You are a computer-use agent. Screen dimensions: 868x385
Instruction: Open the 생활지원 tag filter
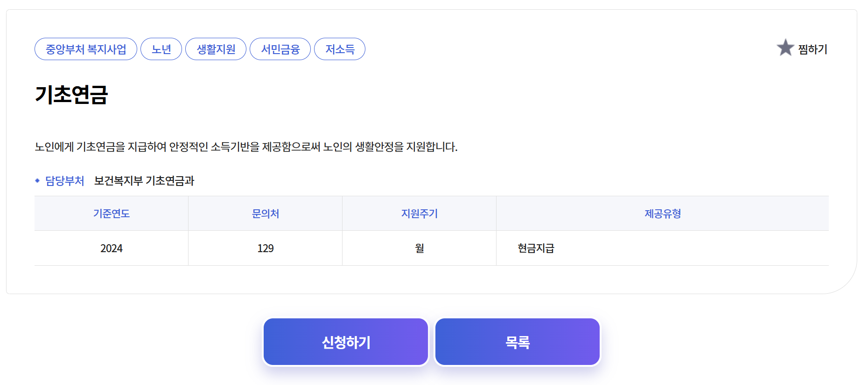[216, 48]
